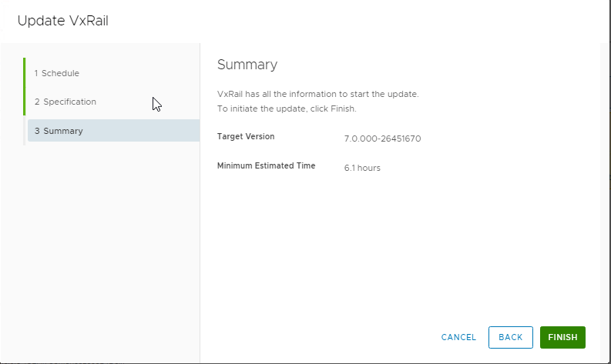Screen dimensions: 611x364
Task: Click the Summary heading in content pane
Action: point(247,65)
